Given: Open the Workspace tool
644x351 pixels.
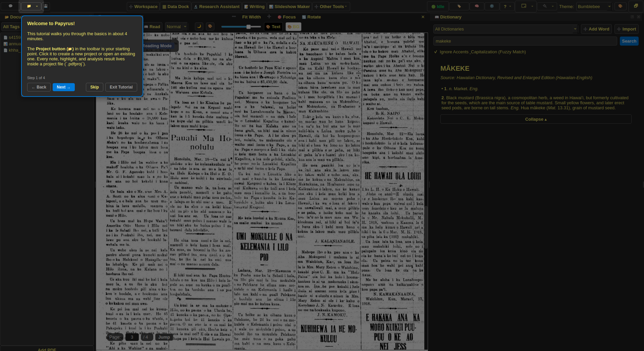Looking at the screenshot, I should click(x=143, y=6).
